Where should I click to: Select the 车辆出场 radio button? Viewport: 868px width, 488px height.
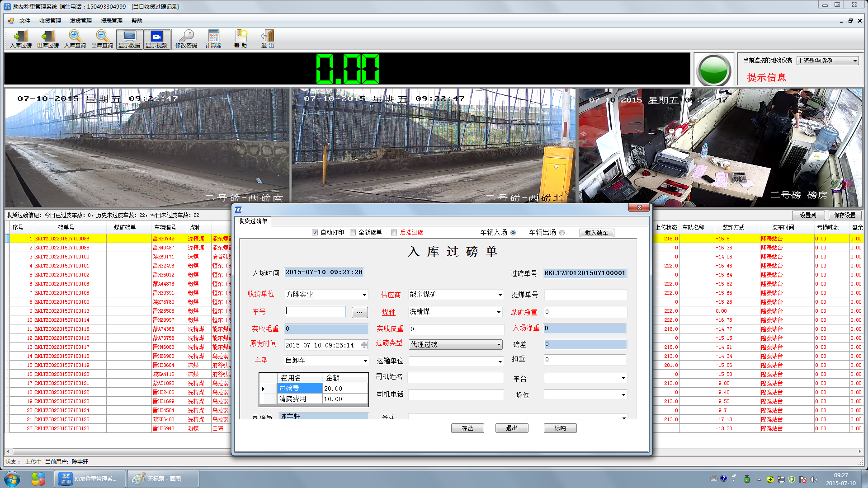point(562,233)
